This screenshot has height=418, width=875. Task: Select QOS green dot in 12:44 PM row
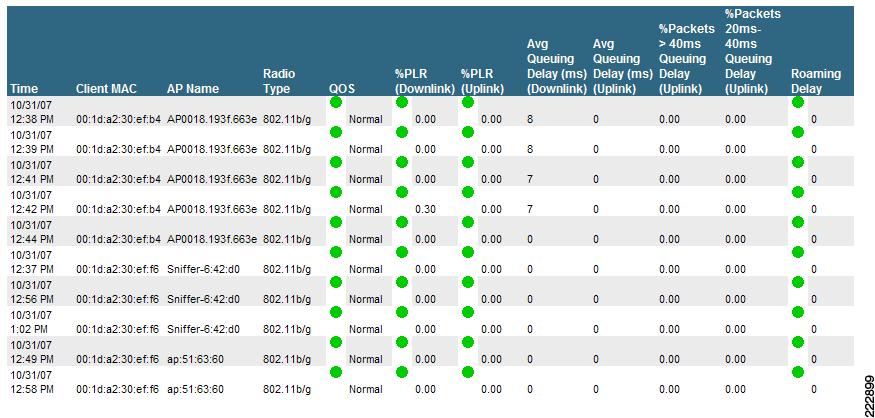tap(335, 222)
